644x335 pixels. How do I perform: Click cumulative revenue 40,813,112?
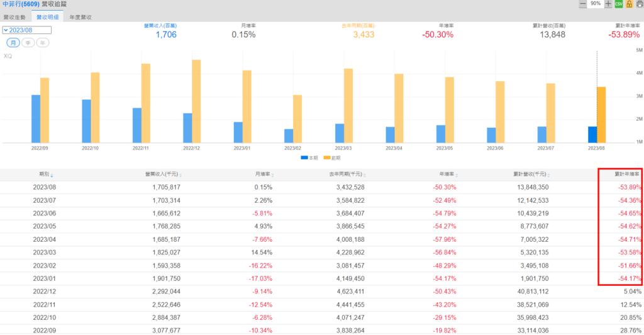[x=533, y=292]
